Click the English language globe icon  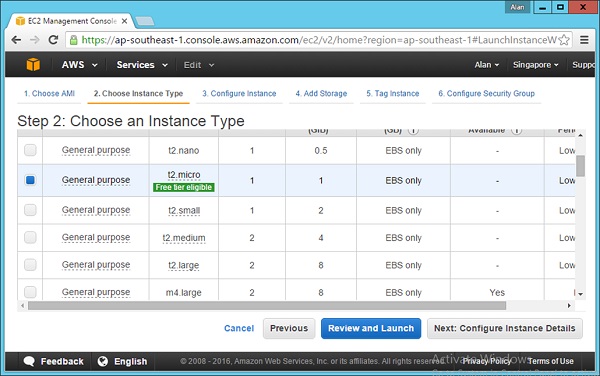pyautogui.click(x=103, y=361)
